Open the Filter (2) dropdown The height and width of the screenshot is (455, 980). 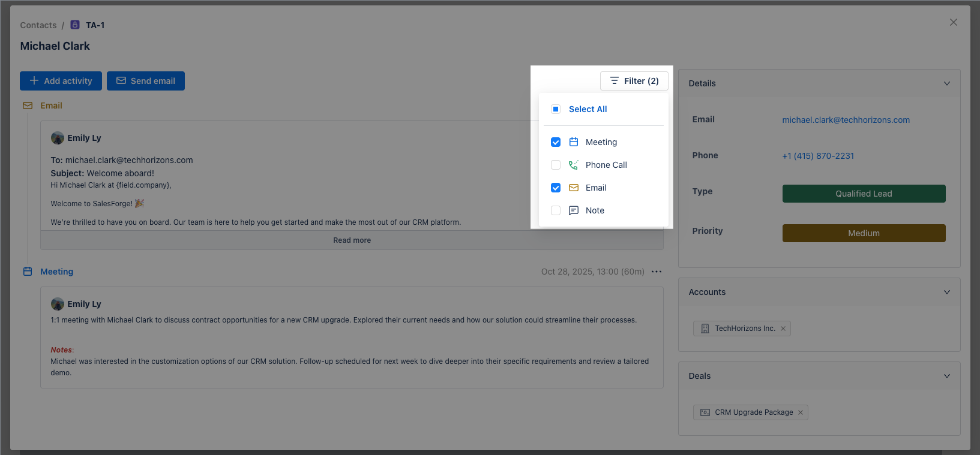(634, 81)
